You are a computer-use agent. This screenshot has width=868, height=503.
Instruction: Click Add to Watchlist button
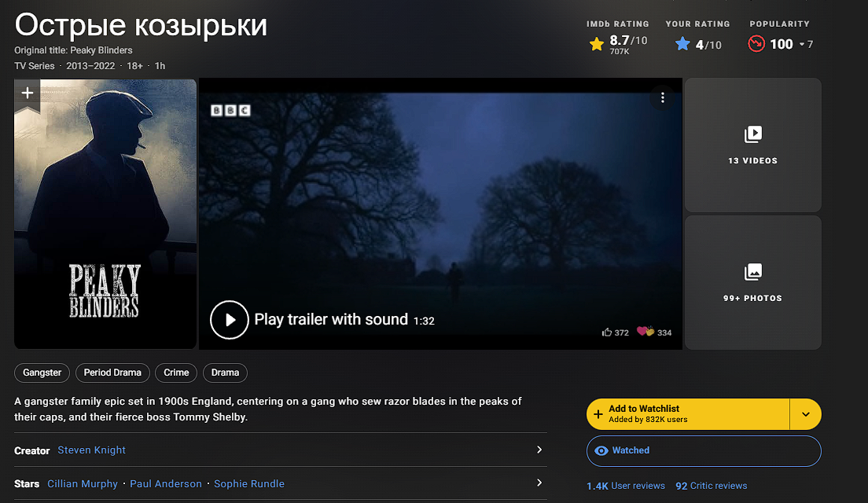pos(688,414)
